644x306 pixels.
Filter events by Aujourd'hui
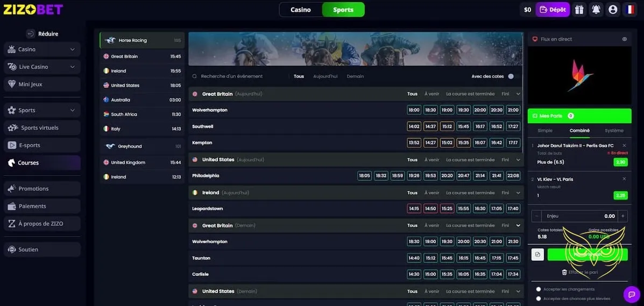[325, 76]
